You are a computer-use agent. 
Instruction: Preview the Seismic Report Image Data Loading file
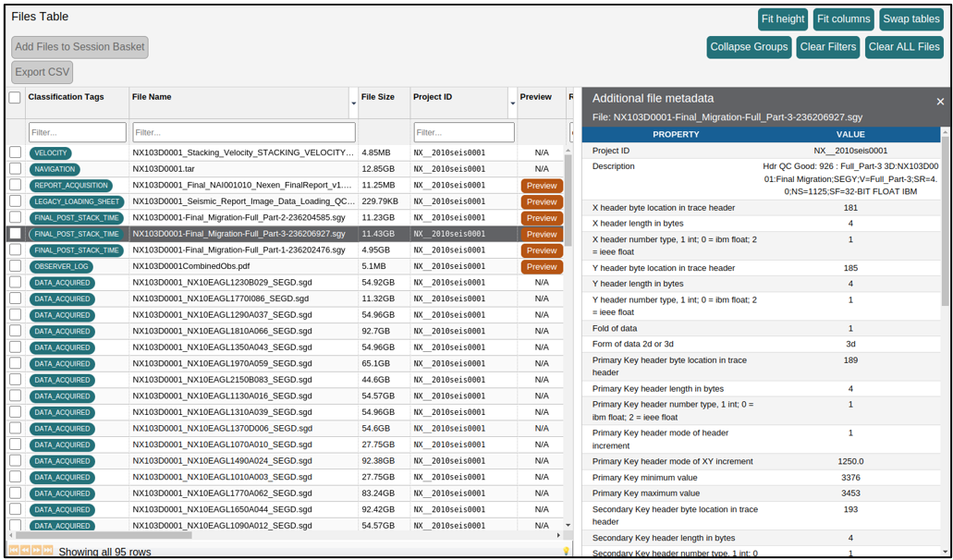(x=542, y=201)
